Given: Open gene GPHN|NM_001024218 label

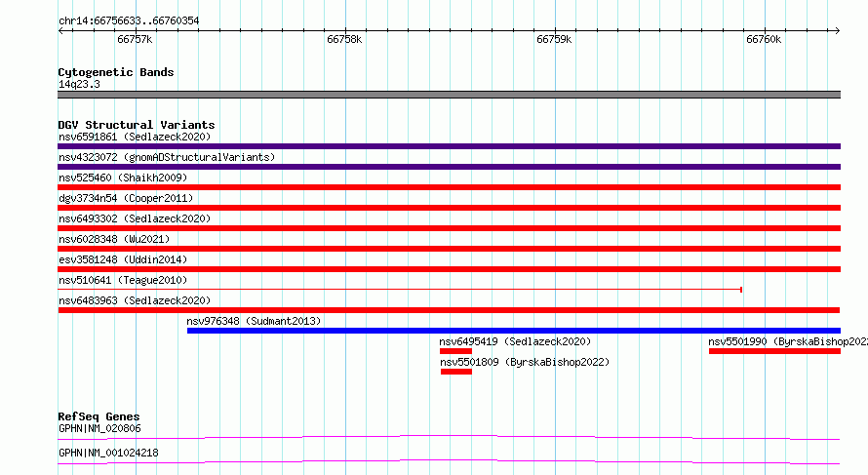Looking at the screenshot, I should 108,453.
